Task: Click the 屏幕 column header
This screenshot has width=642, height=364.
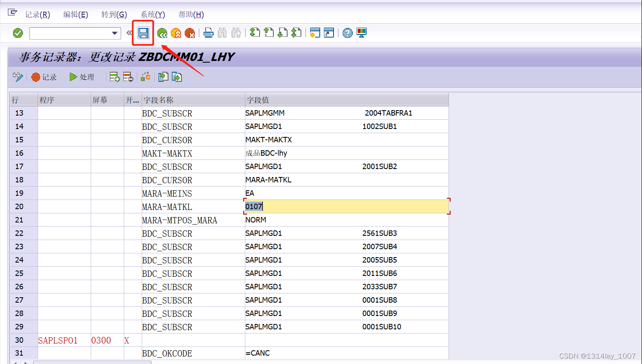Action: (107, 100)
